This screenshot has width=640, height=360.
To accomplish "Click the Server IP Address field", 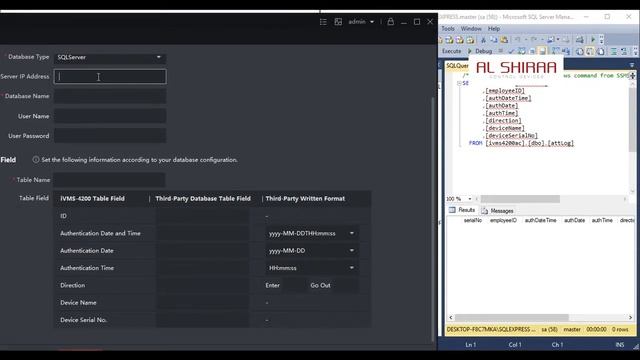I will coord(110,77).
